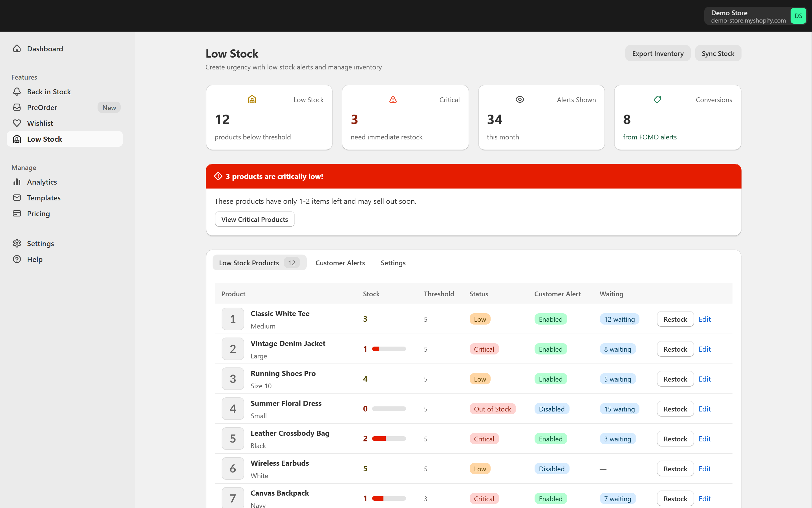Click Sync Stock button
This screenshot has width=812, height=508.
point(718,53)
